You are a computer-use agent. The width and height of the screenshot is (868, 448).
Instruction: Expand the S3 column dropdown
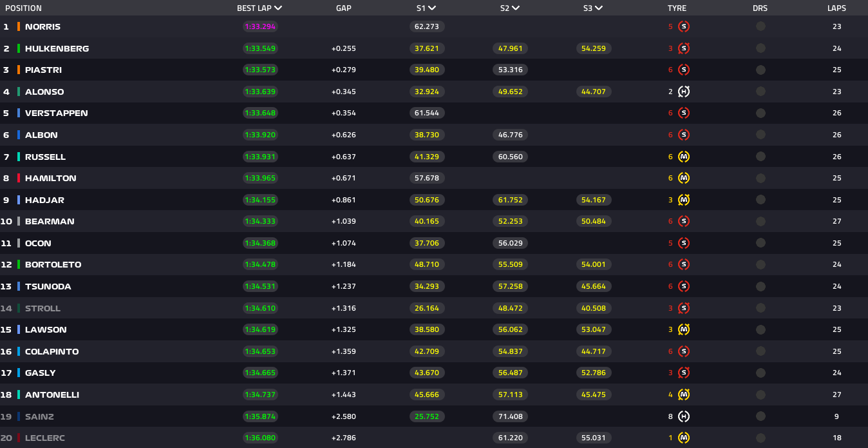click(x=599, y=8)
